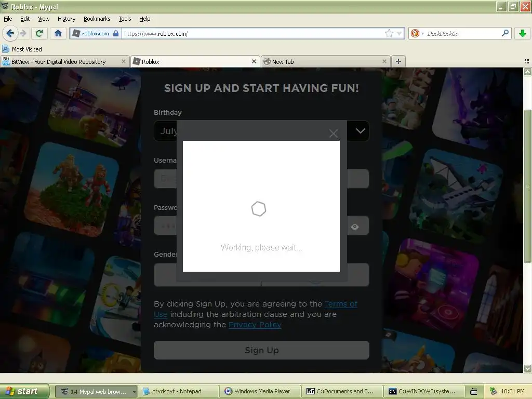Screen dimensions: 532x399
Task: Click in the URL address field
Action: 253,33
